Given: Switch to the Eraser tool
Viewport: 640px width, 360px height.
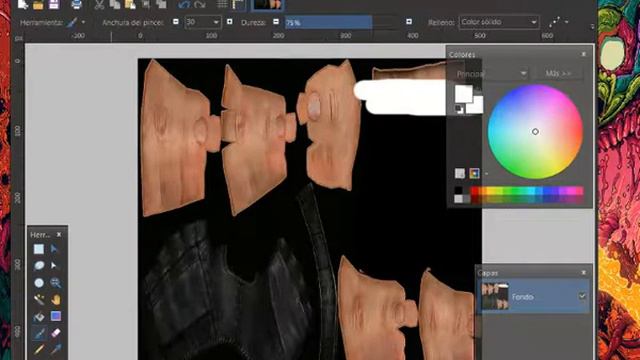Looking at the screenshot, I should pos(56,333).
